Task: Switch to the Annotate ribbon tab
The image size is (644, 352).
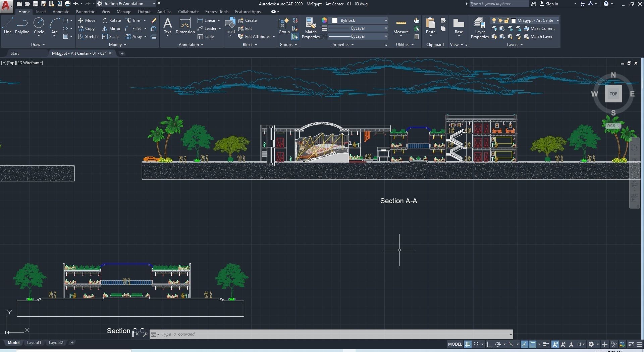Action: (61, 12)
